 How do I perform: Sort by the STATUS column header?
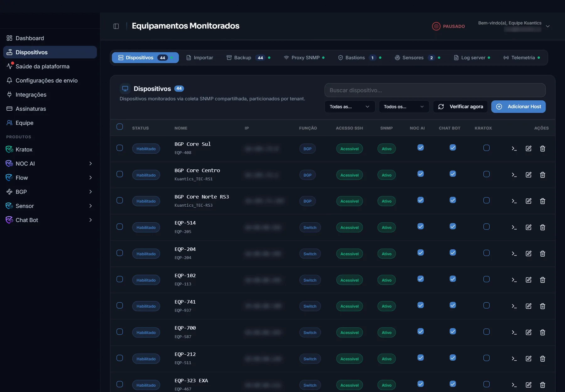click(140, 128)
